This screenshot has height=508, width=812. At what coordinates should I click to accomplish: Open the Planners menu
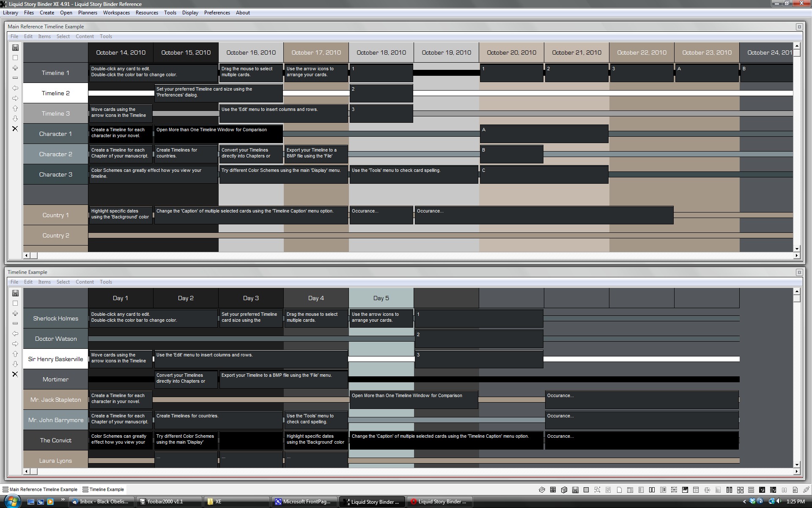tap(88, 13)
